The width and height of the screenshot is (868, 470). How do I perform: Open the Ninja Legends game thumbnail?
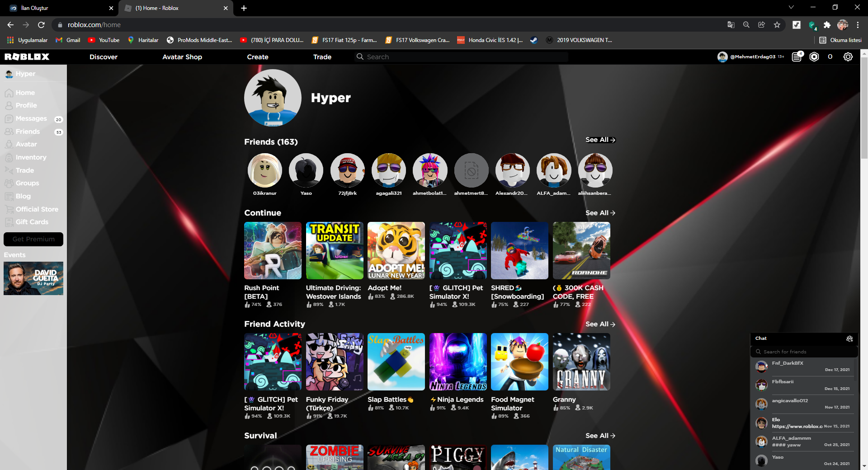click(x=458, y=362)
